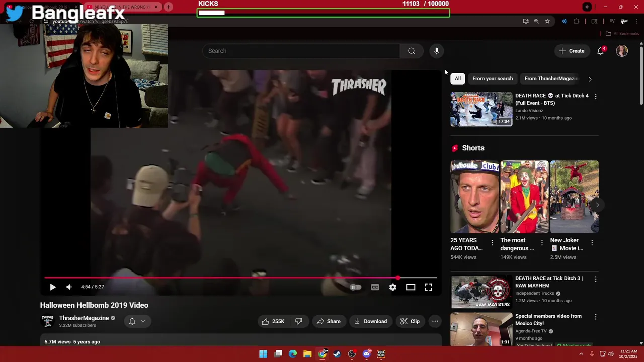Open File Explorer from taskbar

(x=307, y=354)
